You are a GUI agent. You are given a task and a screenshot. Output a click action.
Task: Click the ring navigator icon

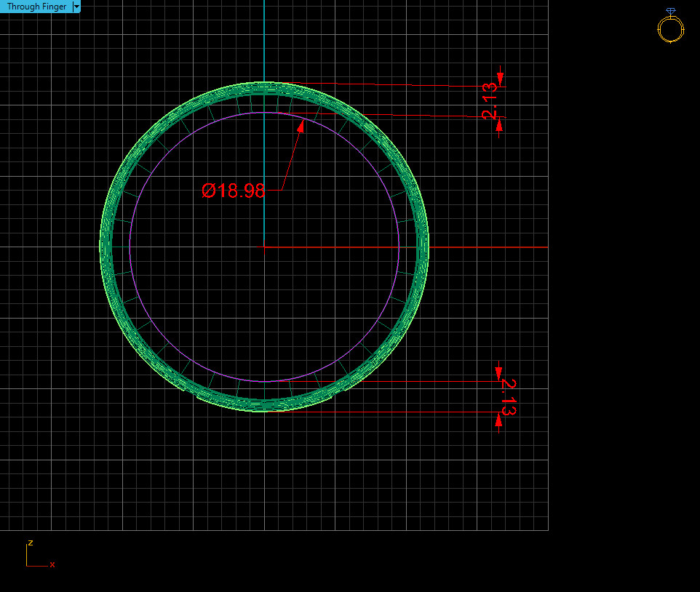pyautogui.click(x=669, y=25)
